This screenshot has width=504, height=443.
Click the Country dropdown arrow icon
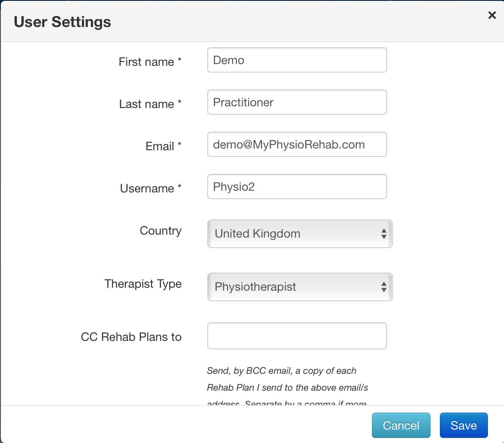pyautogui.click(x=384, y=234)
